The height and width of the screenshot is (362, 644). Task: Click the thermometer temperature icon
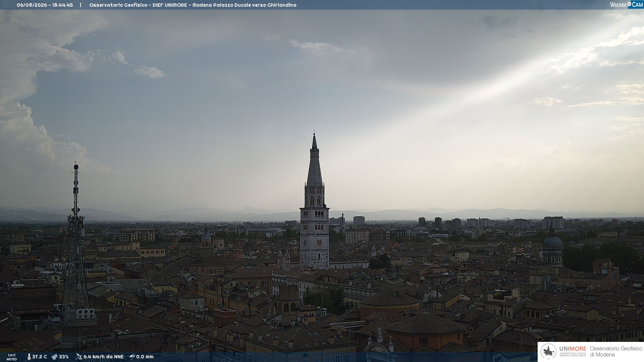29,357
